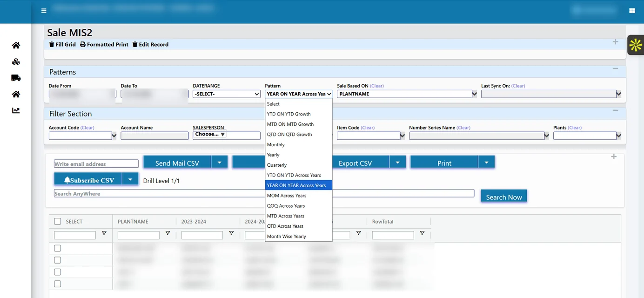Screen dimensions: 644x298
Task: Focus the Write email address field
Action: (96, 164)
